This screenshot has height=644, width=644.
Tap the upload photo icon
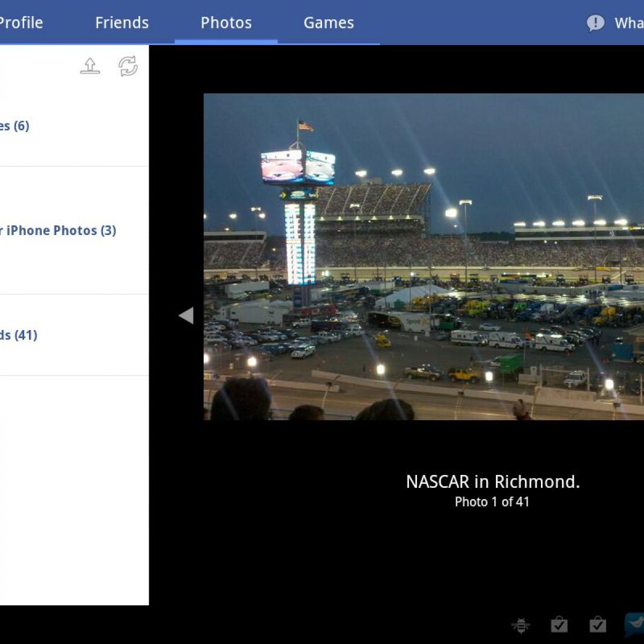[x=90, y=66]
